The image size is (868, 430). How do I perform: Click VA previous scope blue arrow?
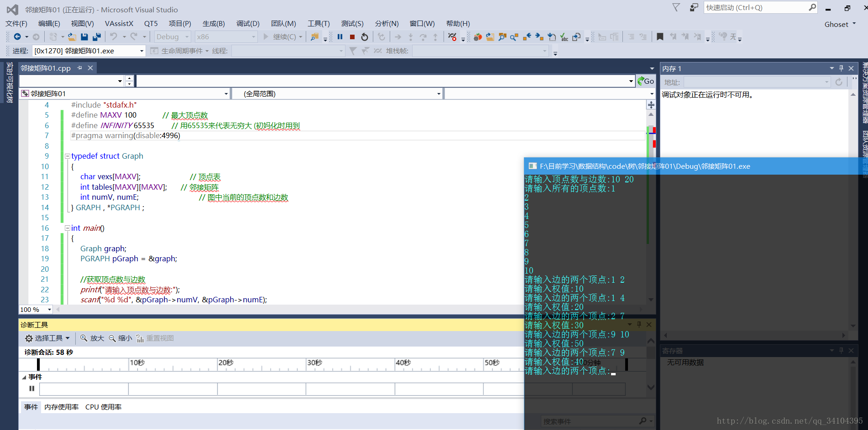click(x=527, y=37)
